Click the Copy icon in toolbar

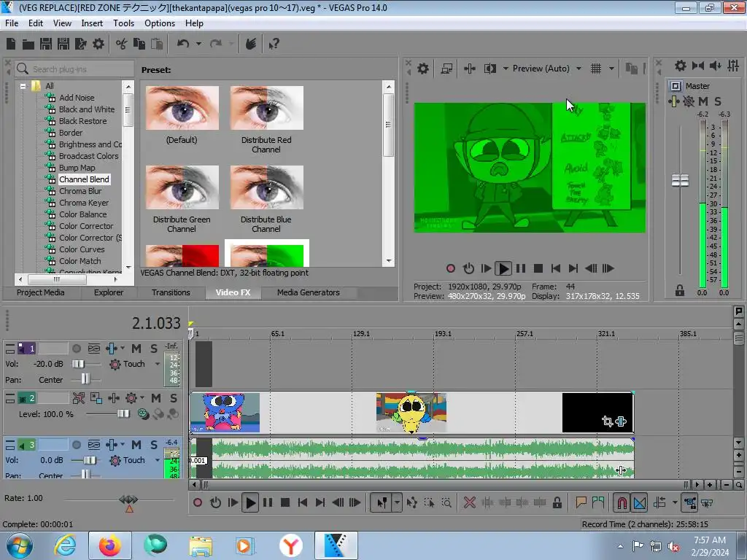[x=139, y=44]
